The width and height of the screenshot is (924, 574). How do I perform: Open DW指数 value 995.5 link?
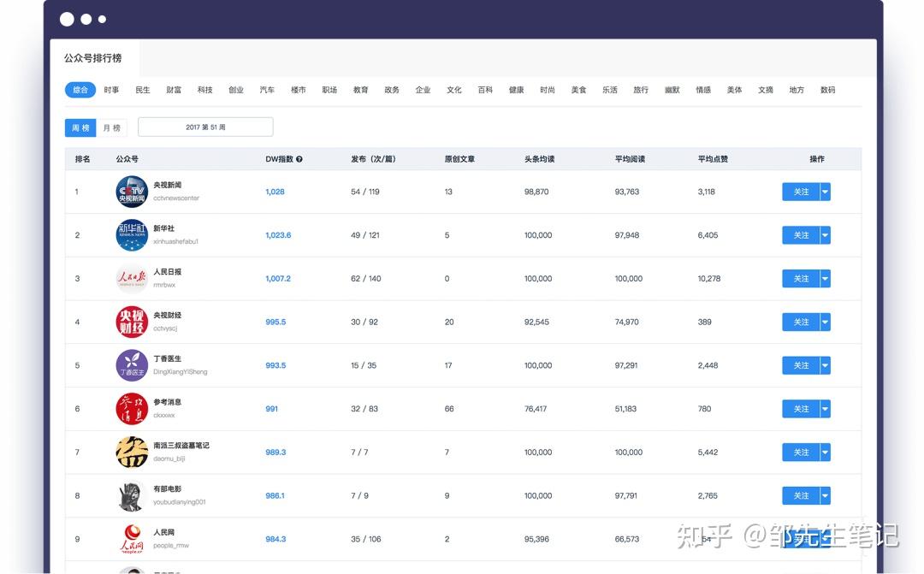[x=275, y=322]
